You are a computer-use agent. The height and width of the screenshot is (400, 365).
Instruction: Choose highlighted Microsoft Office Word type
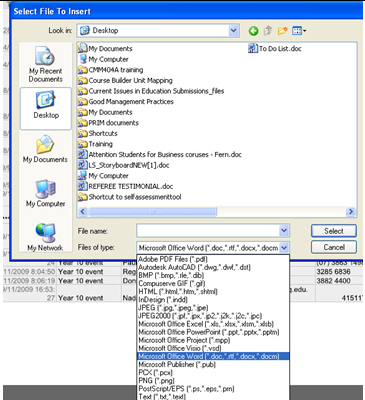tap(213, 356)
